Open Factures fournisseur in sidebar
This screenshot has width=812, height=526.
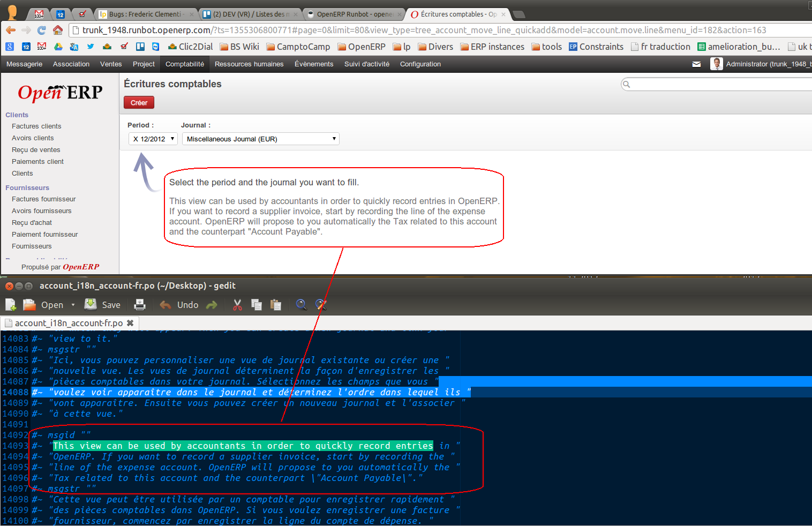(x=44, y=199)
